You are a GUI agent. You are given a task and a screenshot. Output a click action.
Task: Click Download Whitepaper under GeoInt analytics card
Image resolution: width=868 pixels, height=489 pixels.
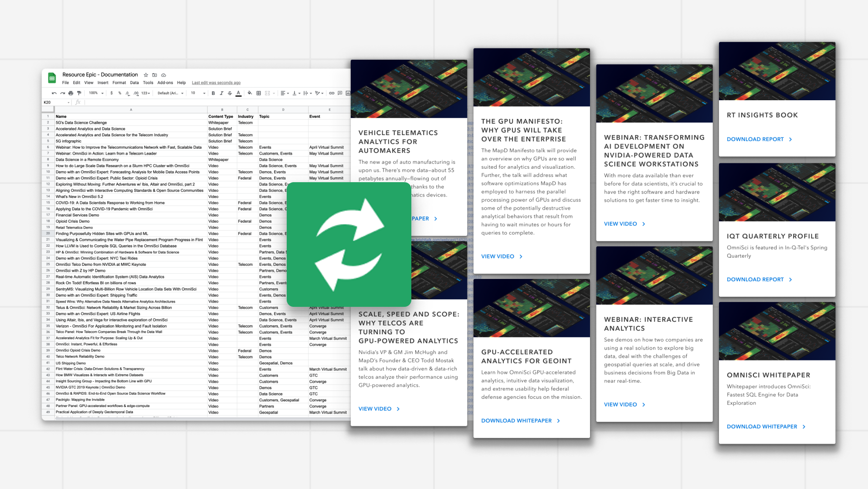click(521, 421)
